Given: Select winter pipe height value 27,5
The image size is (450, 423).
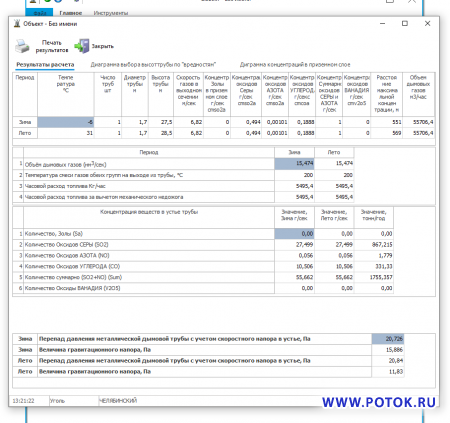Looking at the screenshot, I should 161,122.
